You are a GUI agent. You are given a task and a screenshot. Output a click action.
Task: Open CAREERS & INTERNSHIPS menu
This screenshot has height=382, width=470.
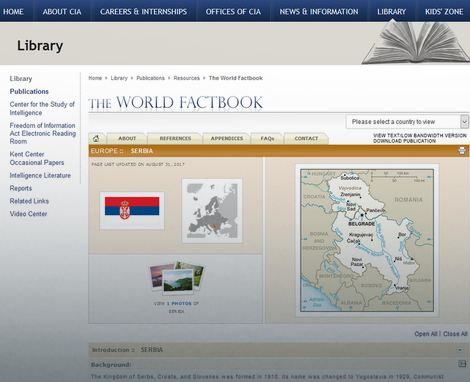click(143, 12)
